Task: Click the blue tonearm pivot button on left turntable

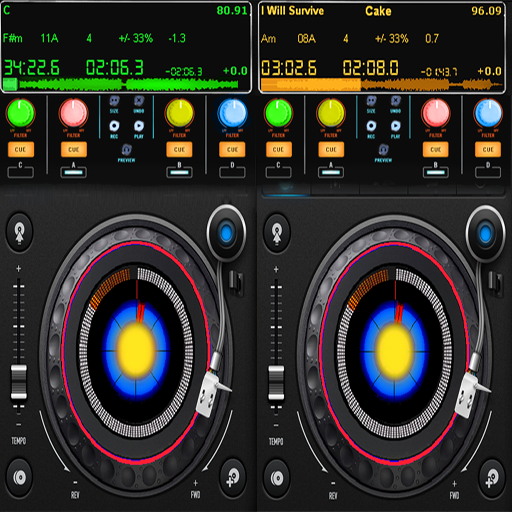Action: pos(227,232)
